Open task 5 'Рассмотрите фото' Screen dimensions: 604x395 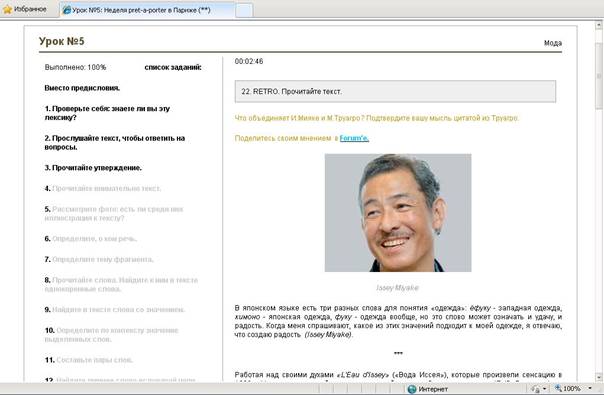[114, 213]
